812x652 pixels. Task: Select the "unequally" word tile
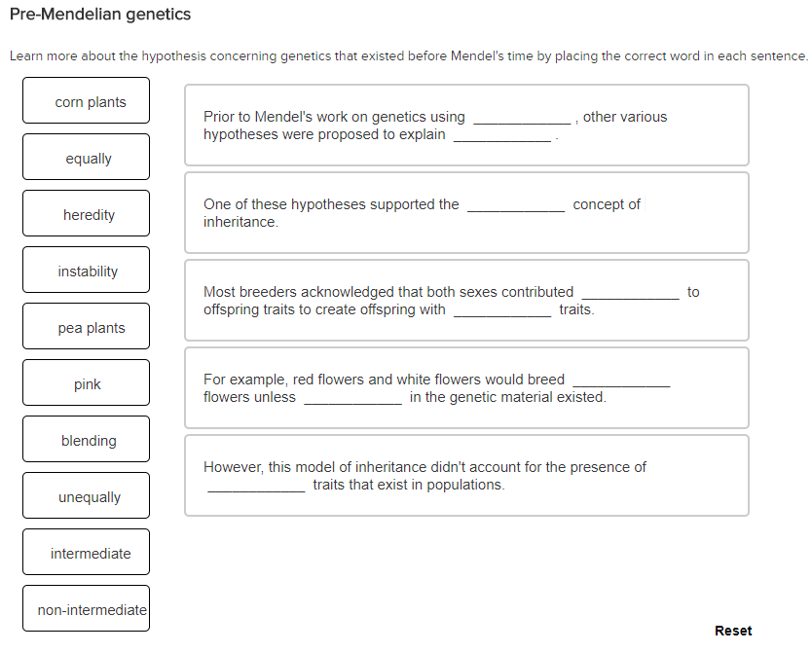tap(86, 495)
